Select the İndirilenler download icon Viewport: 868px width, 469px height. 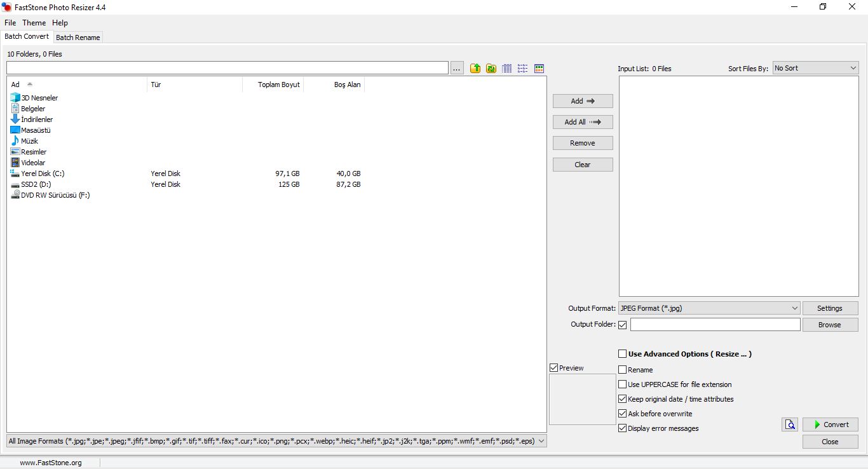[x=15, y=119]
